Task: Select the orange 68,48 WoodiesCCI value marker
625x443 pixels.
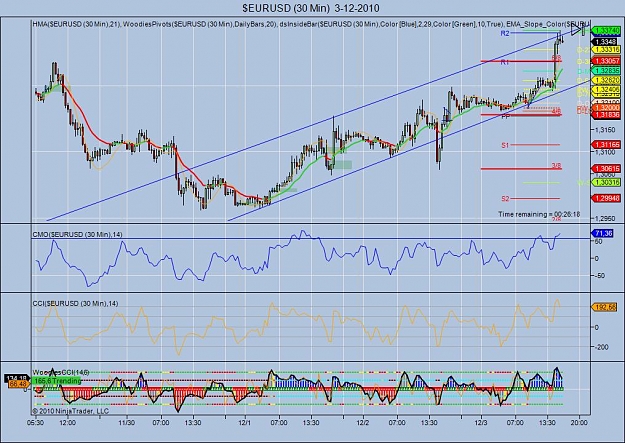Action: pyautogui.click(x=19, y=384)
